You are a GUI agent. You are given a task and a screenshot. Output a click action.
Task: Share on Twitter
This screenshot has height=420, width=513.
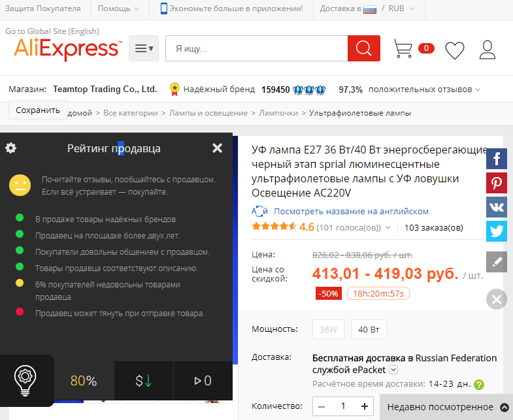point(496,231)
